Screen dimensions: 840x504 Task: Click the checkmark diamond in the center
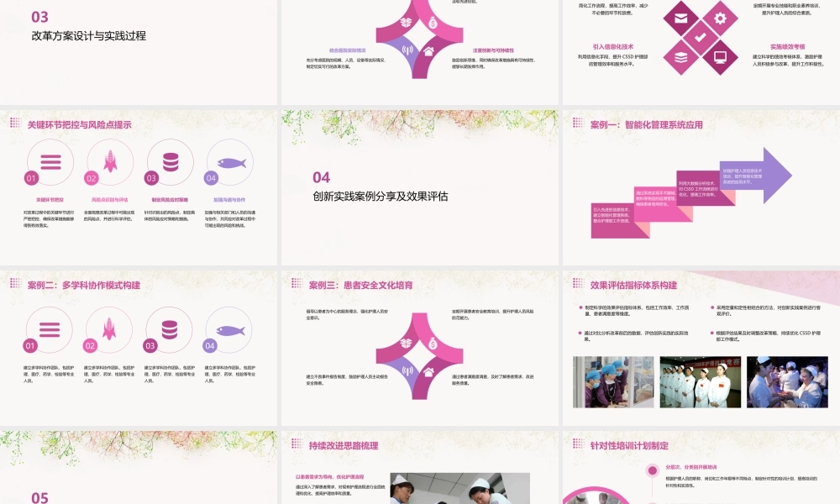pyautogui.click(x=701, y=38)
